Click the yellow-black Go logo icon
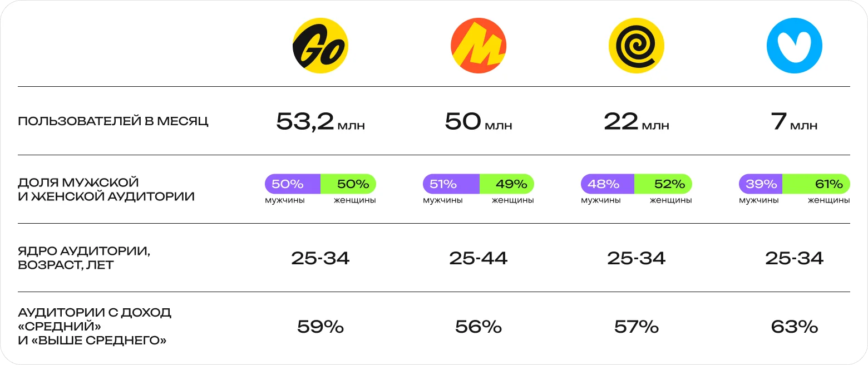 pos(320,46)
